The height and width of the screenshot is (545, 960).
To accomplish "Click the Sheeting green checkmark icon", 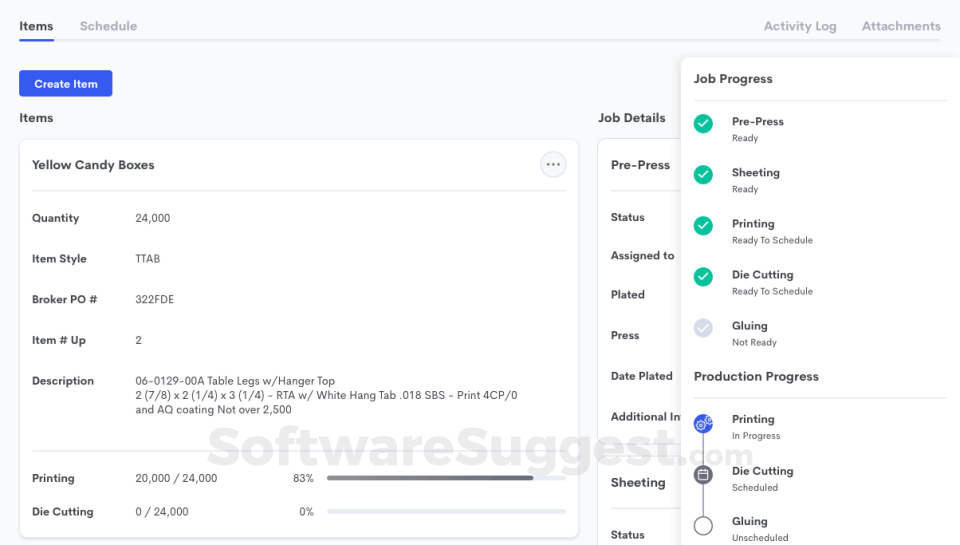I will click(x=704, y=175).
